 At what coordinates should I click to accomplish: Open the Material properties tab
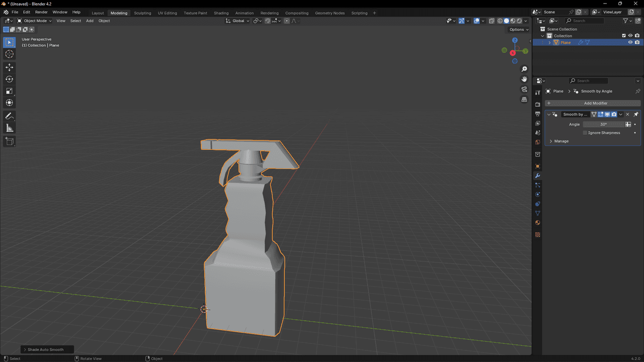[537, 223]
